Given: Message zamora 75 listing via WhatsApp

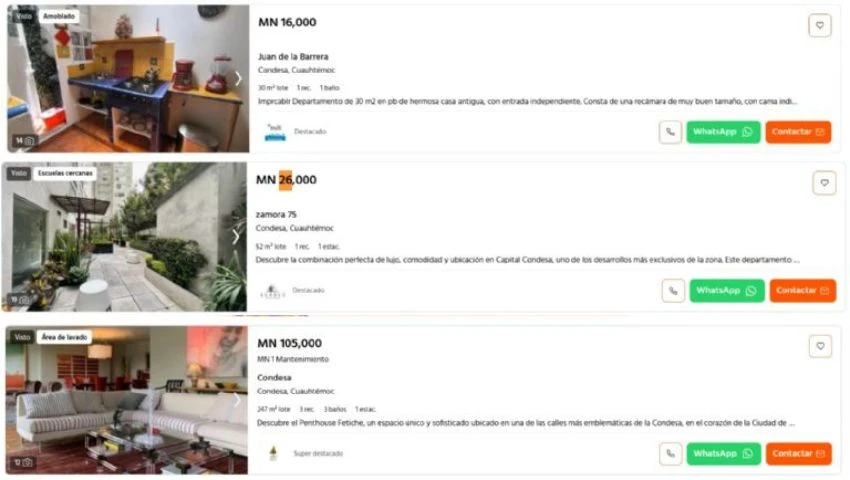Looking at the screenshot, I should [x=726, y=291].
